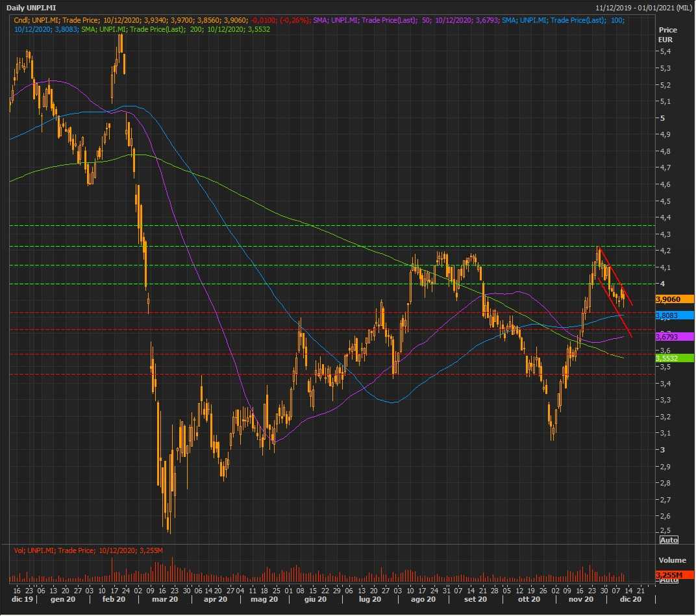The height and width of the screenshot is (616, 696).
Task: Select the orange 3,9060 last price tag
Action: pos(675,299)
